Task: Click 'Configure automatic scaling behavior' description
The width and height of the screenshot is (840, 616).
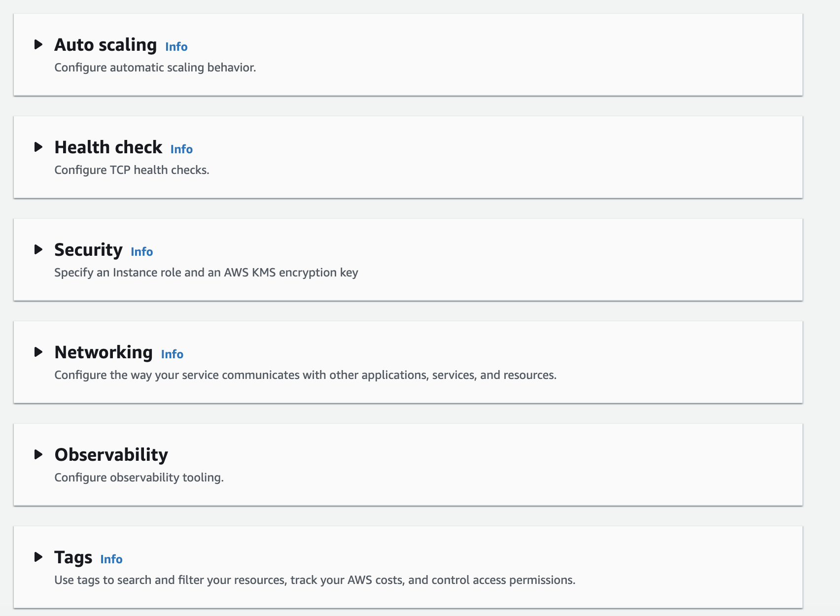Action: [x=155, y=68]
